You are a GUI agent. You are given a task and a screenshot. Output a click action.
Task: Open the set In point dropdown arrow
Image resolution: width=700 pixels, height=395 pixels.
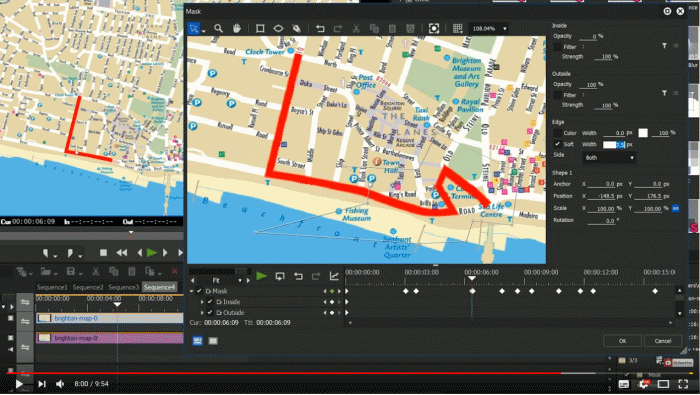tap(55, 256)
